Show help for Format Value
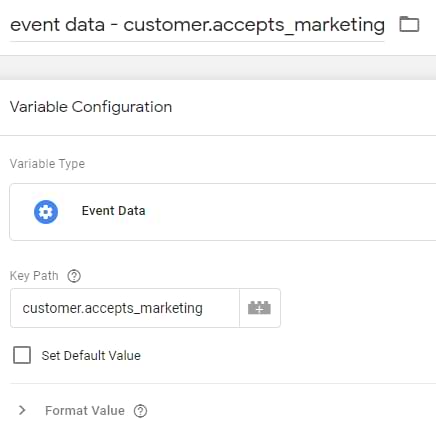The width and height of the screenshot is (436, 434). [140, 411]
